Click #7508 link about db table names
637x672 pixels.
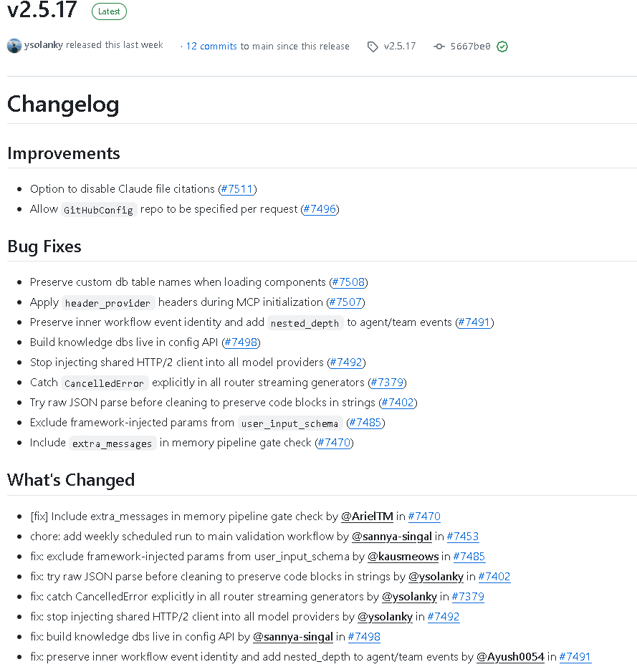(348, 282)
